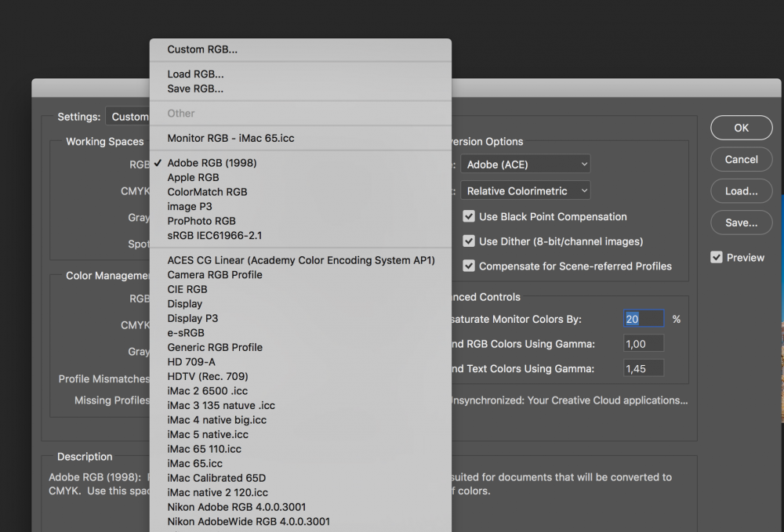Viewport: 784px width, 532px height.
Task: Open the Adobe (ACE) engine dropdown
Action: [525, 165]
